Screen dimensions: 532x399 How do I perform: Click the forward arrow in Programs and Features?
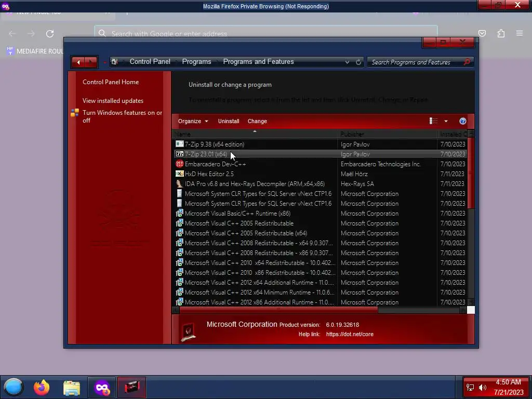91,62
